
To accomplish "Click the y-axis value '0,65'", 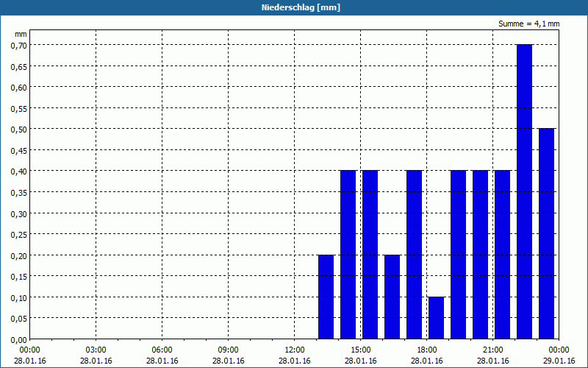I will (18, 66).
